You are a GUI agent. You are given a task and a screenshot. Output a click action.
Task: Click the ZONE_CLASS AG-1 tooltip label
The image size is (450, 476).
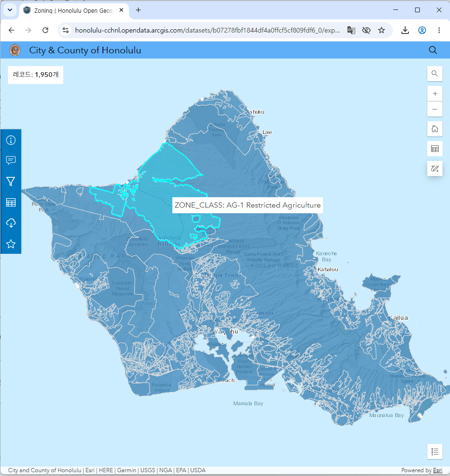[x=247, y=205]
